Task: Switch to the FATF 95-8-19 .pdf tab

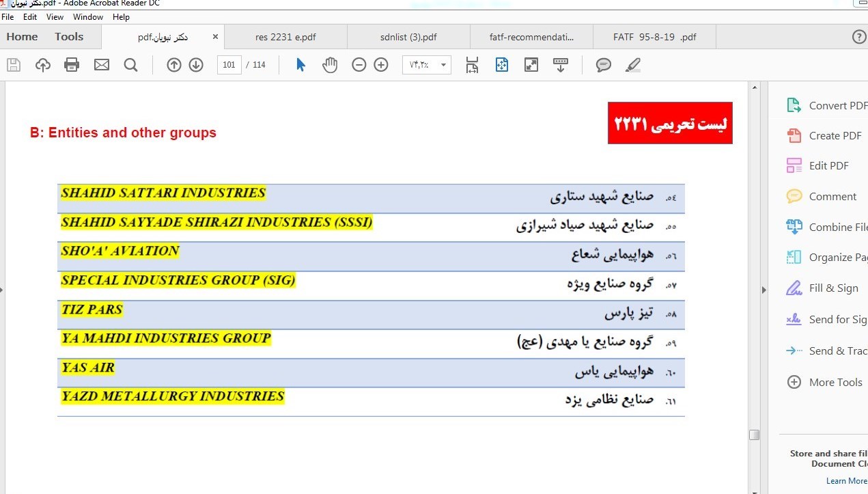Action: coord(654,37)
